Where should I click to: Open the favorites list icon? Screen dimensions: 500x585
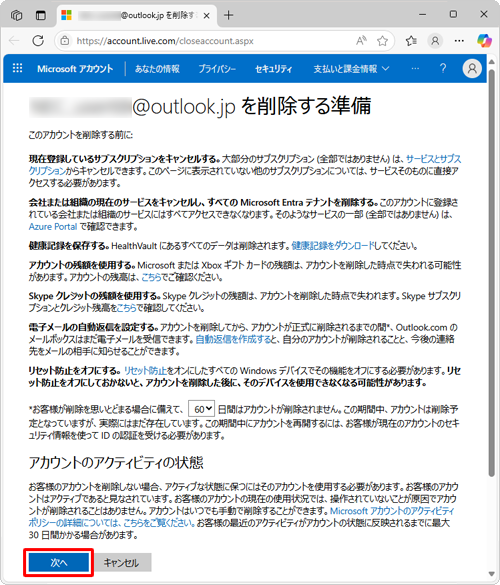point(411,41)
